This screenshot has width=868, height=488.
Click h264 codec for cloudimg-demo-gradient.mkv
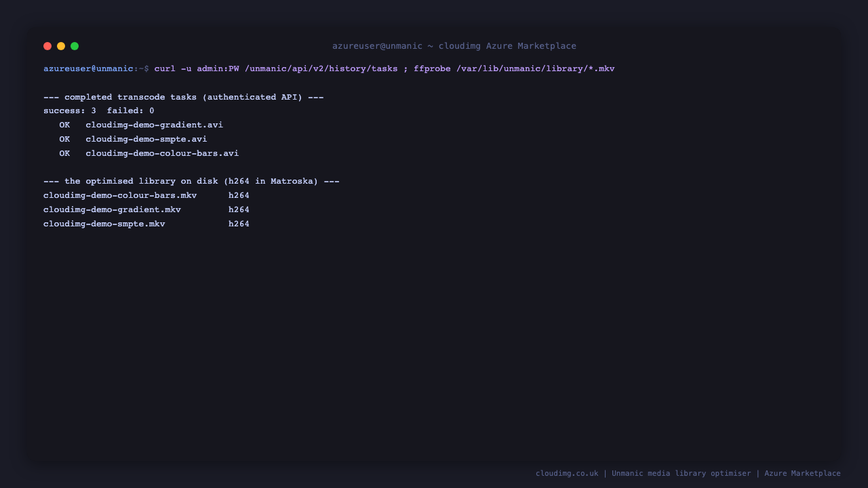(239, 209)
